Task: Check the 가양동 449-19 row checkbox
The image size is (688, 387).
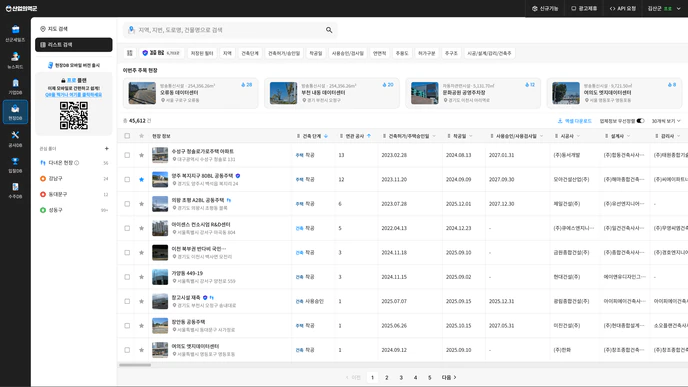Action: click(127, 277)
